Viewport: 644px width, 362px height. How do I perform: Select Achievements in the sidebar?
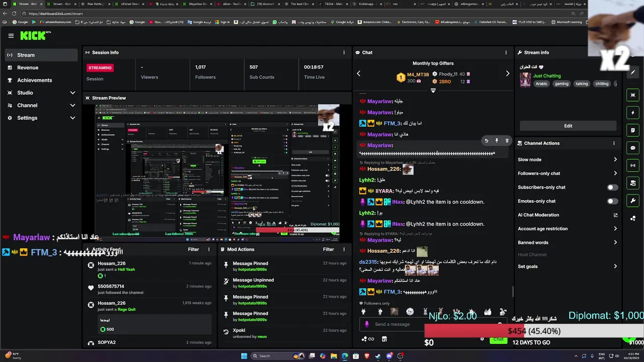(x=40, y=80)
